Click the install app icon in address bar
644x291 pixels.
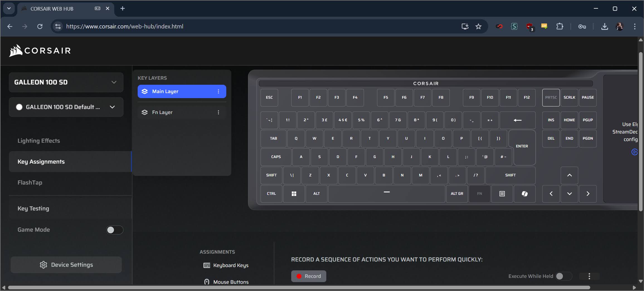point(465,26)
